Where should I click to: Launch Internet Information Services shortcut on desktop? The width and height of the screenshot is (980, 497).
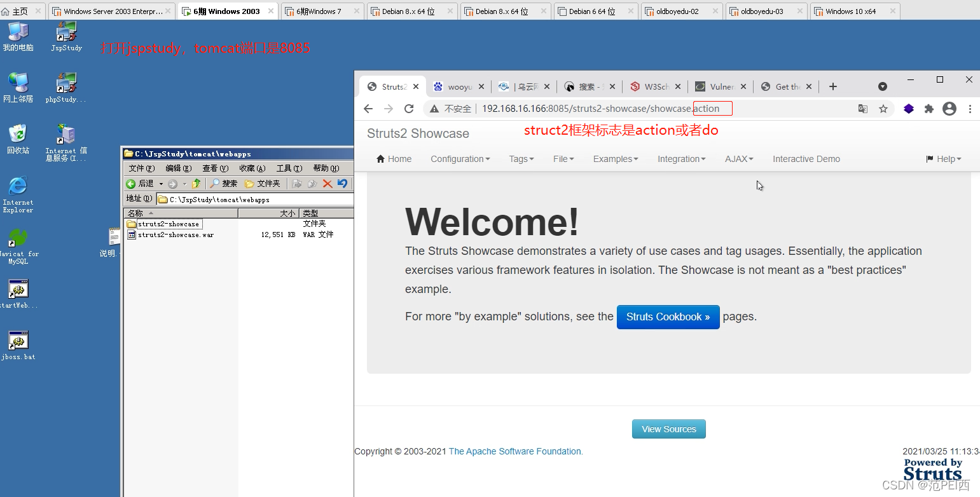[66, 142]
